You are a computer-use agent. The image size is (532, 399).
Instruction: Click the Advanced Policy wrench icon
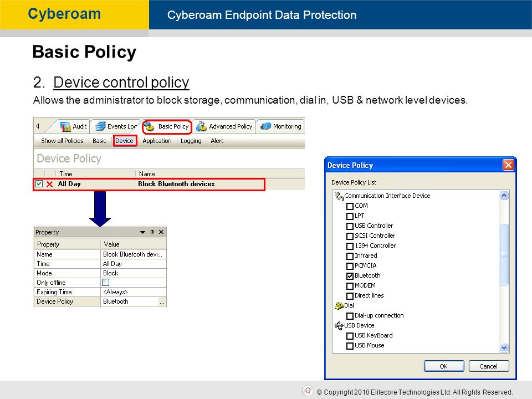tap(201, 126)
